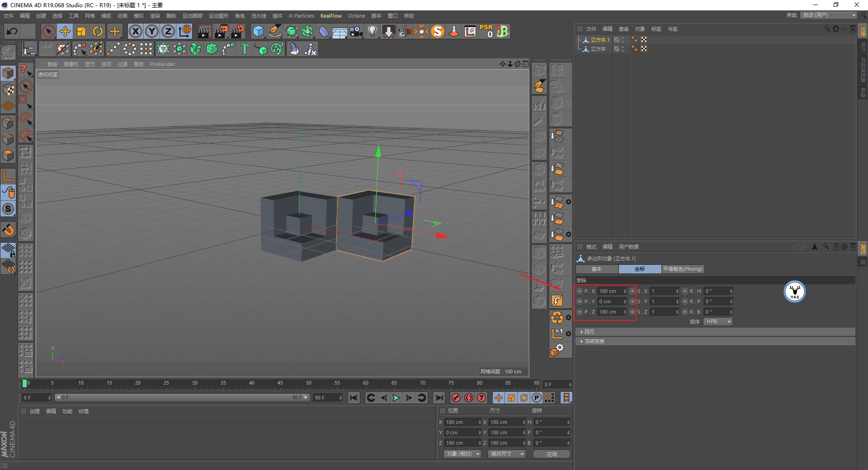Select the P.X coordinate radio button
The height and width of the screenshot is (470, 868).
coord(580,291)
